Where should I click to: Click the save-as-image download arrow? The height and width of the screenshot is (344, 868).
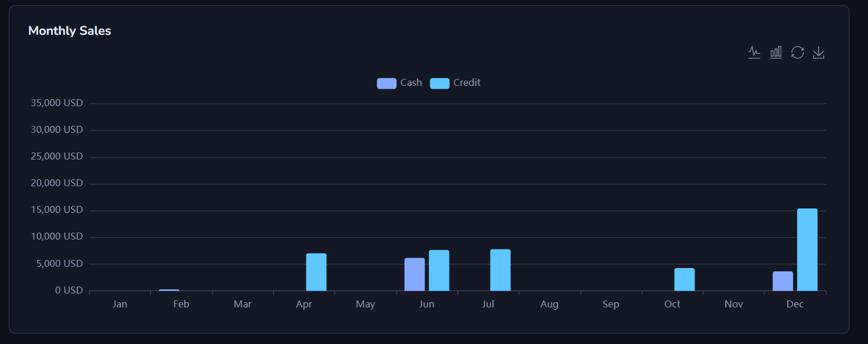819,52
